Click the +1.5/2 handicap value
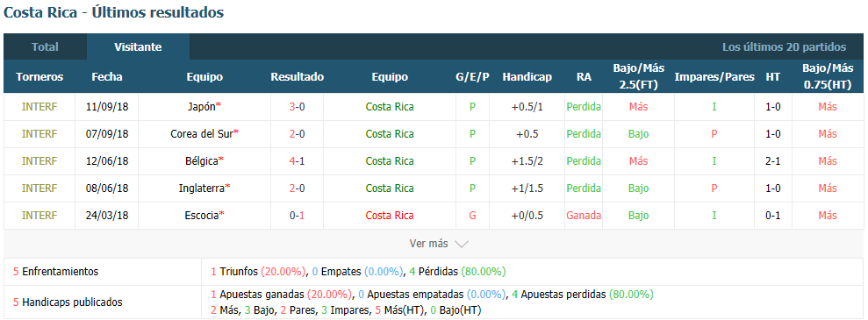 click(x=527, y=160)
